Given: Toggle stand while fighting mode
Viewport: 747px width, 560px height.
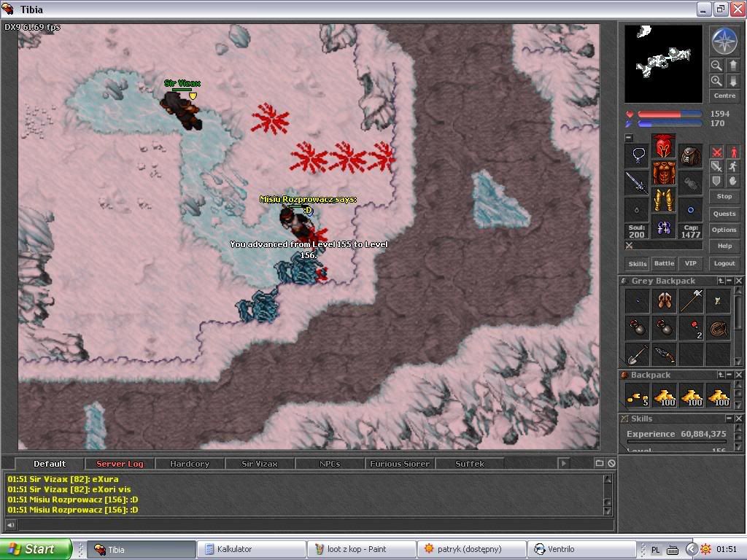Looking at the screenshot, I should point(733,152).
